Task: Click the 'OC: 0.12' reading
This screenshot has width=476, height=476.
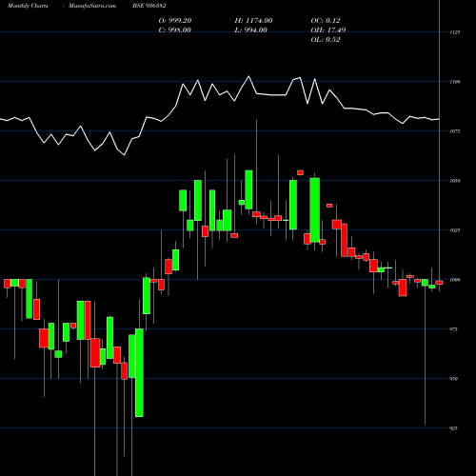Action: (x=326, y=20)
